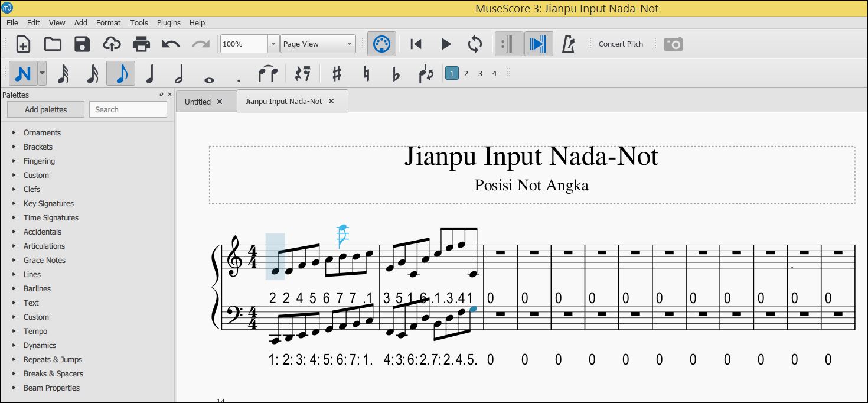868x403 pixels.
Task: Open the Plugins menu
Action: (x=169, y=22)
